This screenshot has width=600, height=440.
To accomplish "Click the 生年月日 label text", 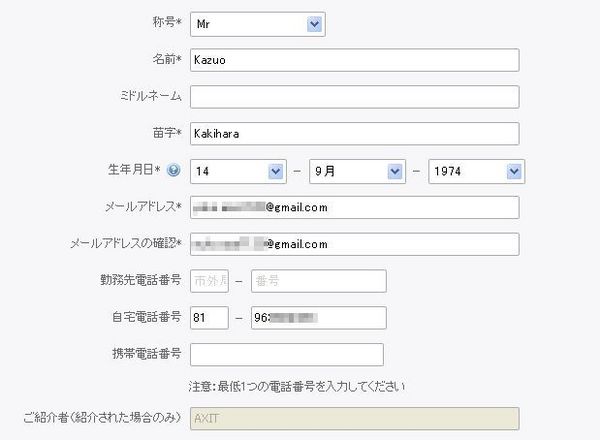I will pyautogui.click(x=134, y=169).
